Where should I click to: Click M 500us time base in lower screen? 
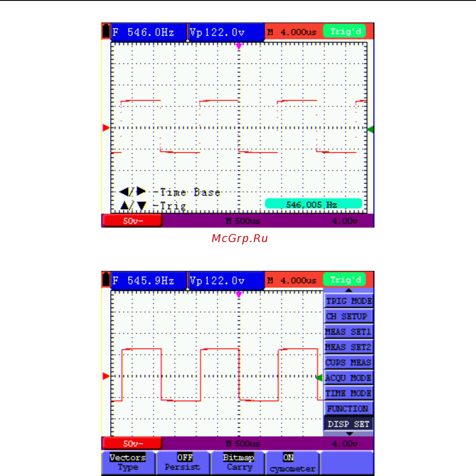[243, 444]
